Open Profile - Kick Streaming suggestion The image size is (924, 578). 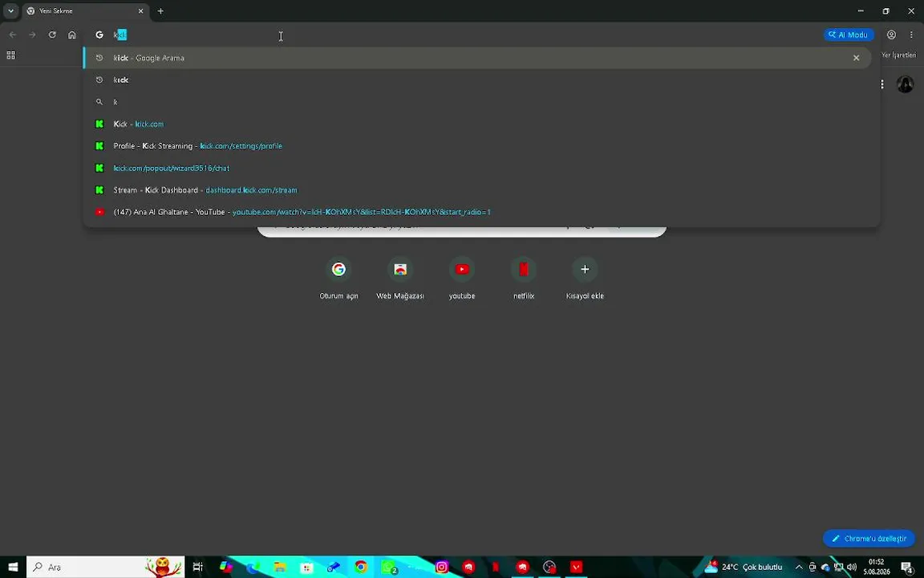(477, 145)
